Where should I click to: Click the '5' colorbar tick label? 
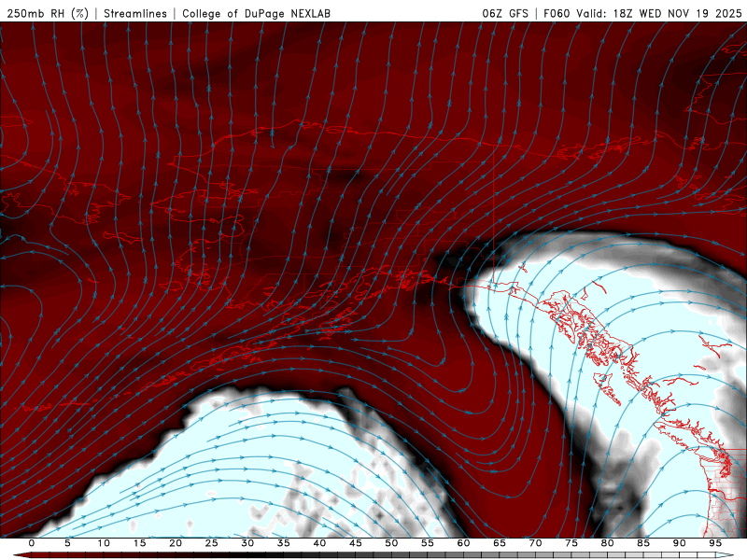(67, 543)
